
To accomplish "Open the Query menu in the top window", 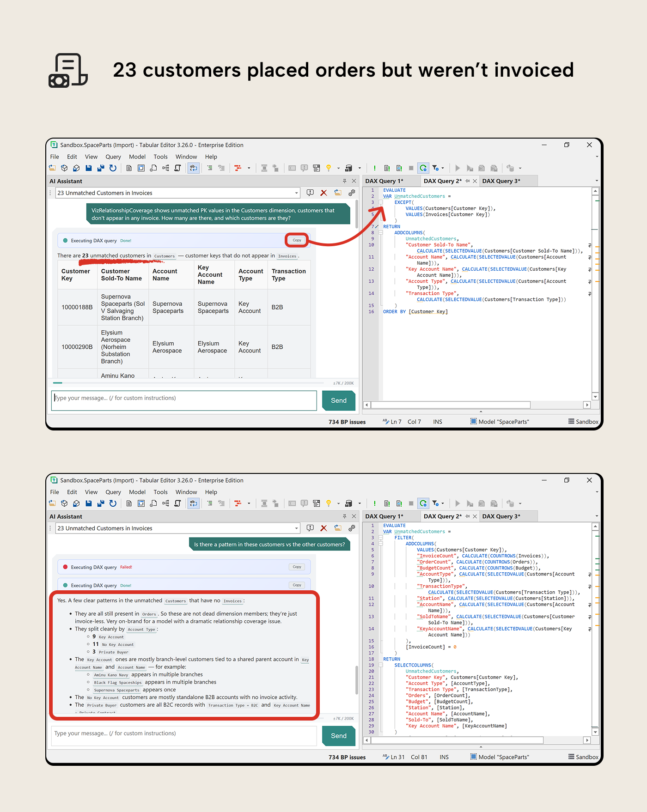I will (x=113, y=157).
